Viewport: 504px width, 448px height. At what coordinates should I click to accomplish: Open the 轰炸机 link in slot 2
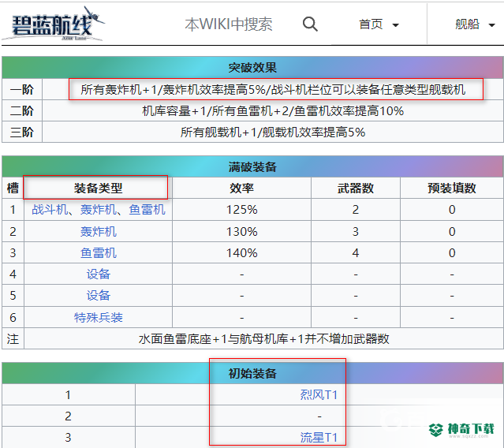click(98, 231)
